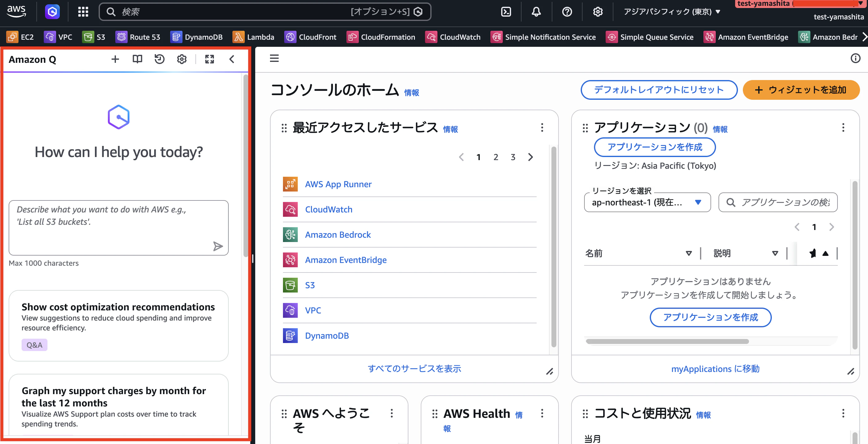Click Amazon Q panel vertical scrollbar
Image resolution: width=868 pixels, height=444 pixels.
(245, 166)
